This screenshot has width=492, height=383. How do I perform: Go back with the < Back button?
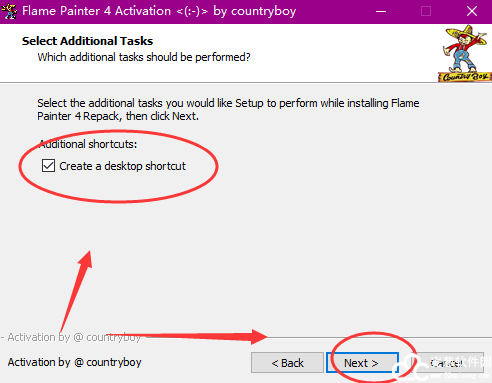[287, 363]
